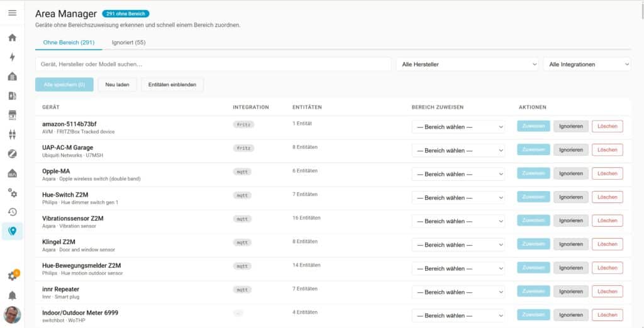
Task: Click the fritz tag for amazon-5114b73bf
Action: point(243,124)
